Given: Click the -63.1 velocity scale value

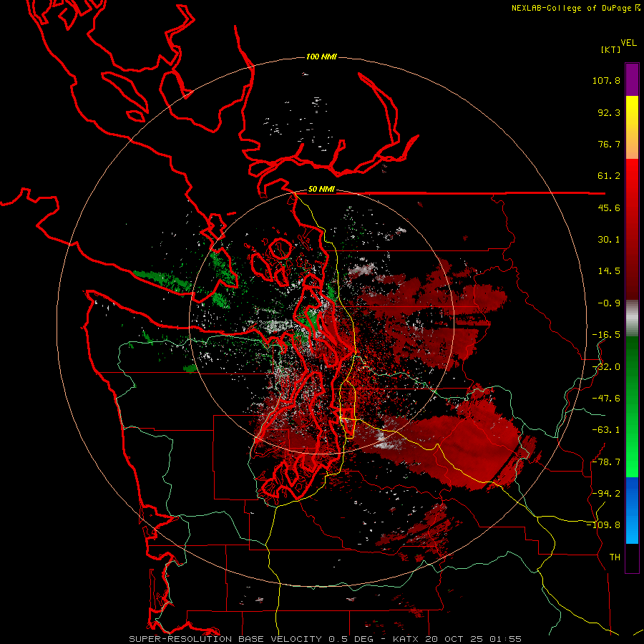Looking at the screenshot, I should (x=606, y=430).
